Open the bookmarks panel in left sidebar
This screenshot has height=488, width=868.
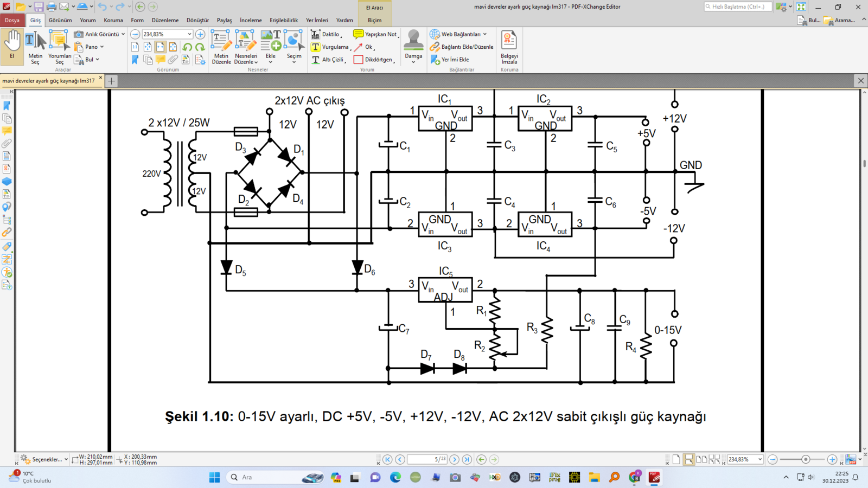7,106
